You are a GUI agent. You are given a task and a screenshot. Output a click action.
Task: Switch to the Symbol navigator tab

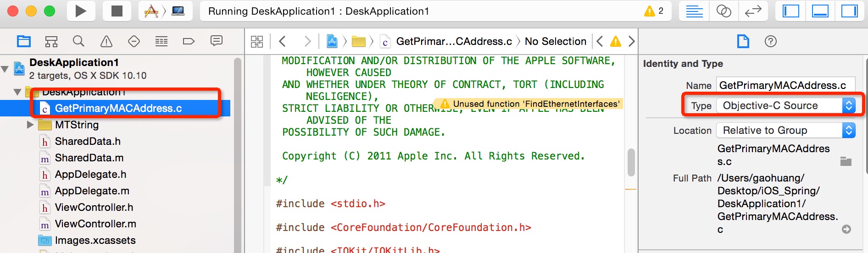[51, 41]
